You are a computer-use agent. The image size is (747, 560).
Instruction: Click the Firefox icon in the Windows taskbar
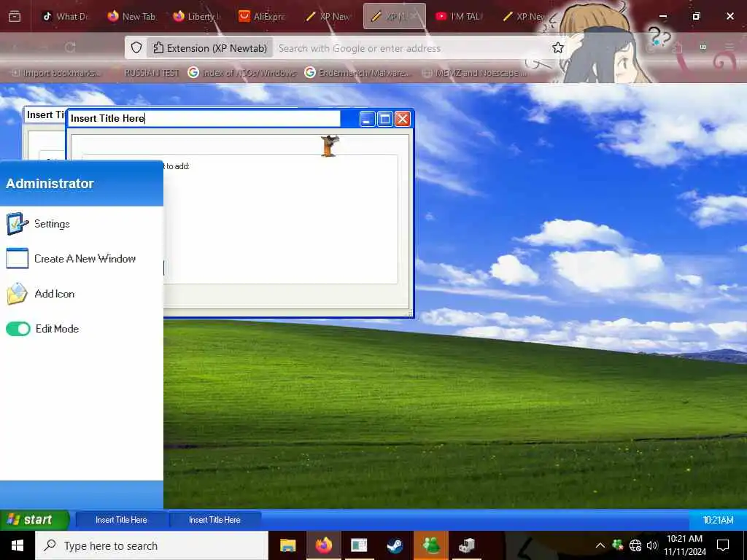coord(323,545)
